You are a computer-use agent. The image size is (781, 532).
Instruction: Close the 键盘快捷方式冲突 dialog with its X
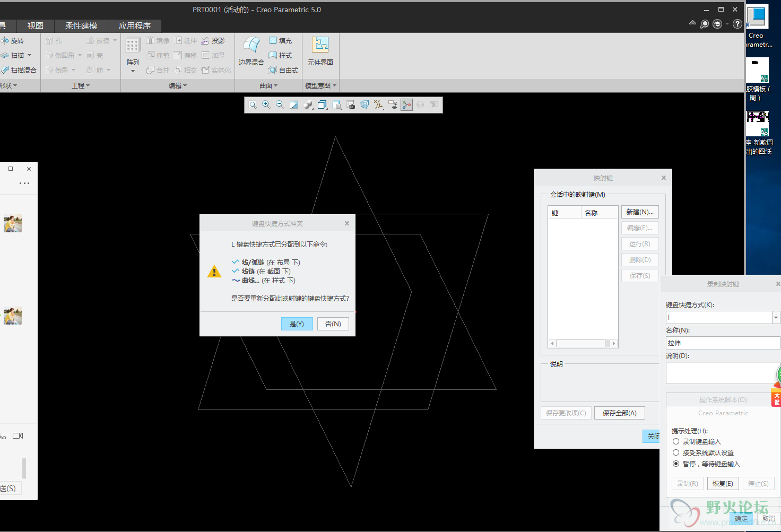click(347, 223)
